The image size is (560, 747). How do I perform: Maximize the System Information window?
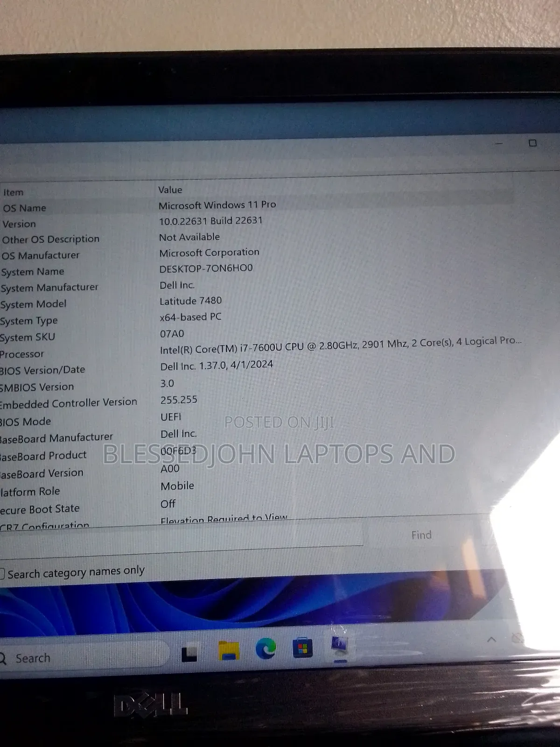tap(532, 143)
